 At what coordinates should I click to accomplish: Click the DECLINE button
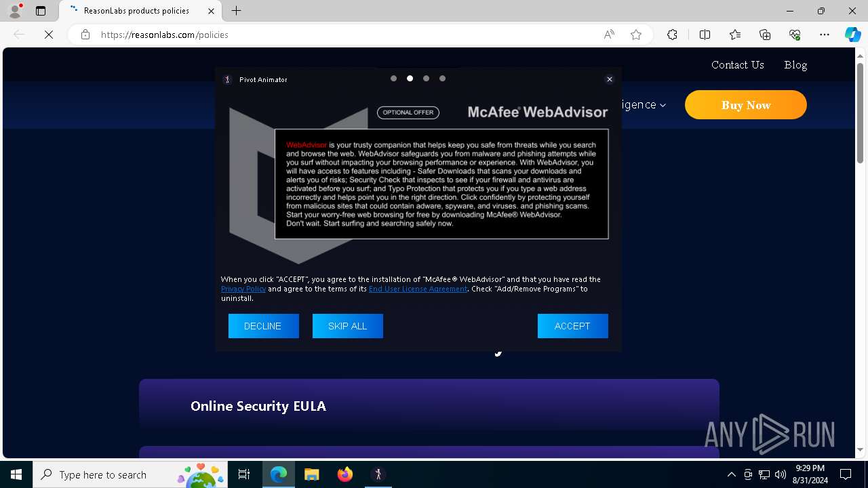point(263,326)
